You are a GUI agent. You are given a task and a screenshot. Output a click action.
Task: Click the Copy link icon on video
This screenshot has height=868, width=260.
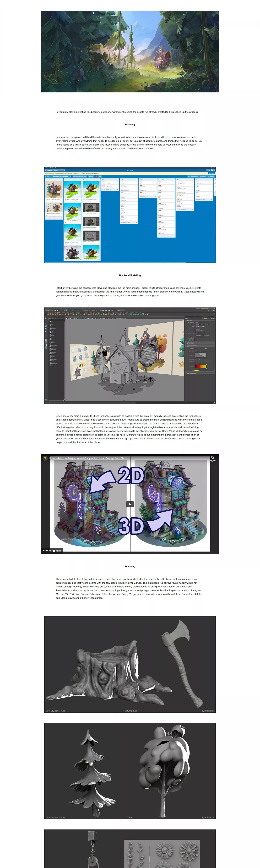pos(212,458)
